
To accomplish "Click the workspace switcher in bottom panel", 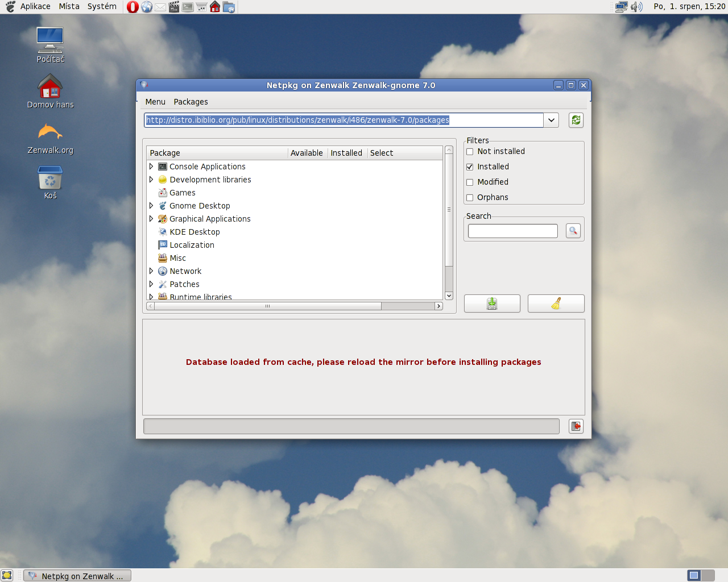I will point(701,575).
